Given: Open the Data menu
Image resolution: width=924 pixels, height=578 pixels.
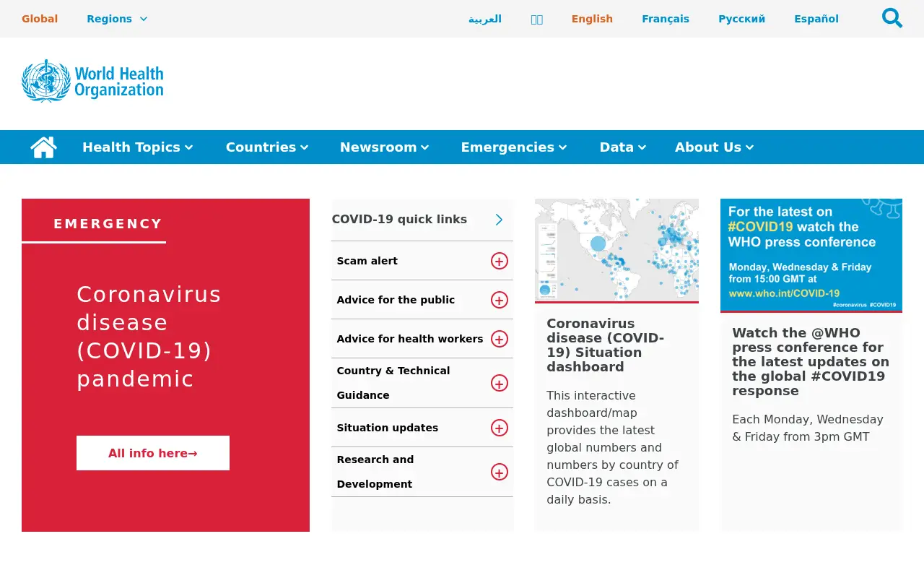Looking at the screenshot, I should tap(622, 147).
